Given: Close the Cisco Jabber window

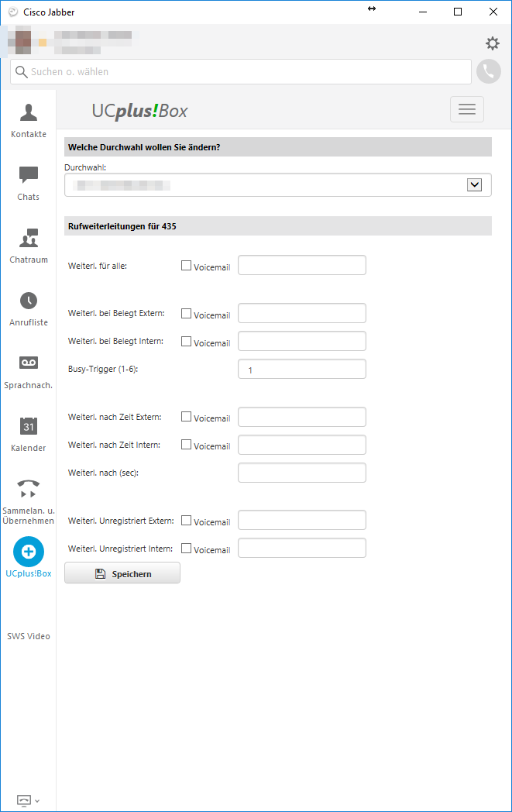Looking at the screenshot, I should point(493,12).
